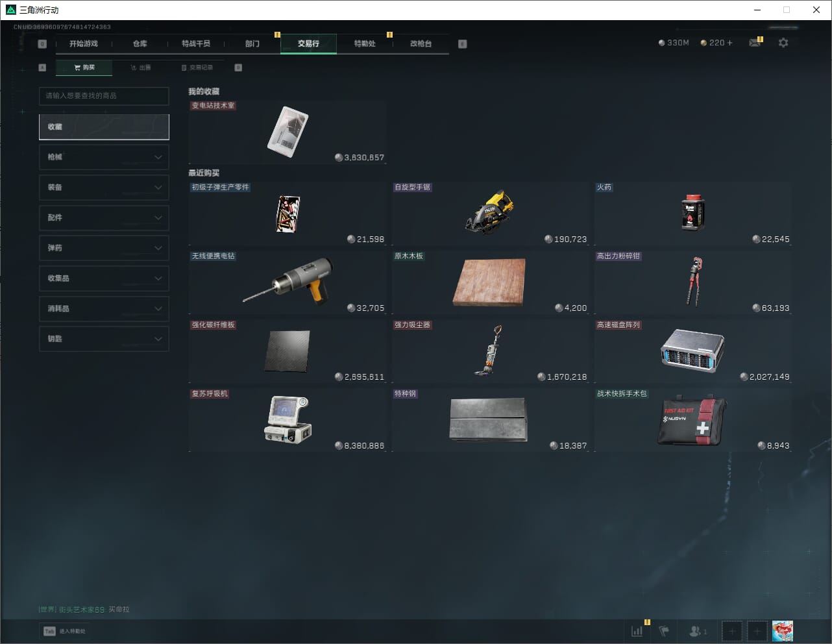Viewport: 832px width, 644px height.
Task: Open the 交易记录 trade history
Action: pyautogui.click(x=197, y=68)
